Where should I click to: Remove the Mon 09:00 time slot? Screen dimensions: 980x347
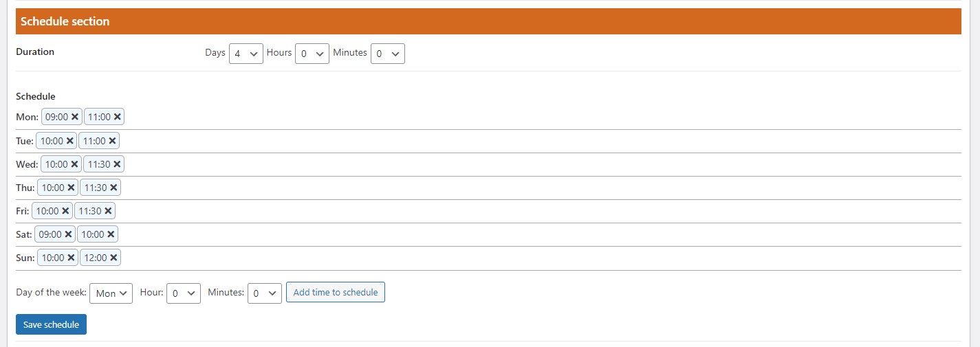[x=75, y=117]
